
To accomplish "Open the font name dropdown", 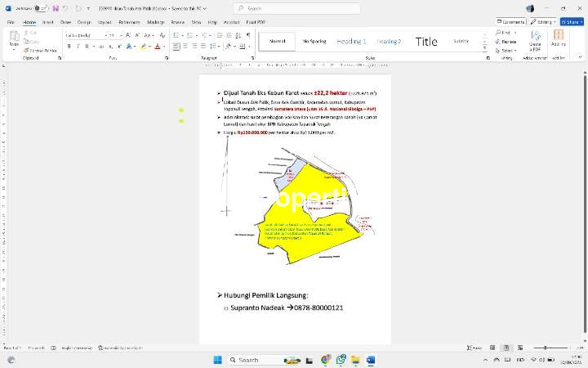I will click(106, 35).
